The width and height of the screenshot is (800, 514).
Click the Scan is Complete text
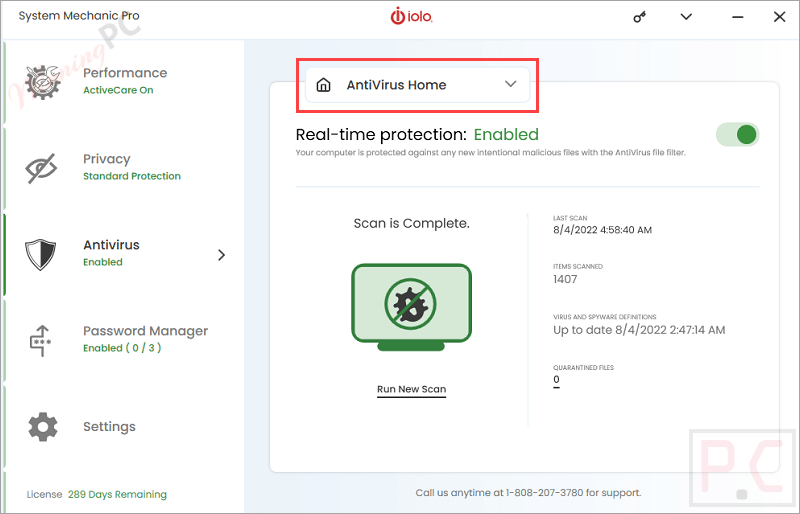pos(411,224)
